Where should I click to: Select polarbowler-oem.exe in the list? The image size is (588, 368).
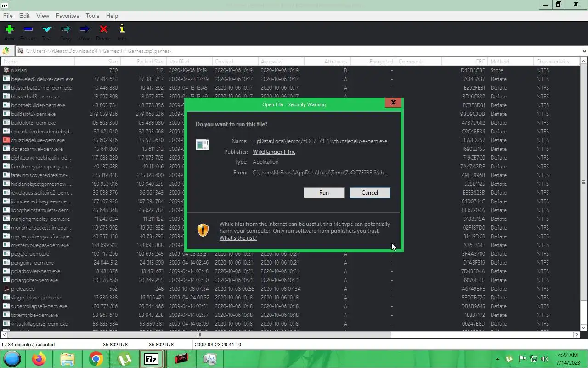[35, 271]
